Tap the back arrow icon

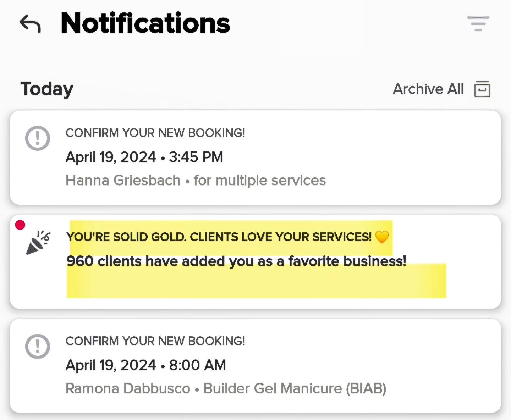coord(30,24)
